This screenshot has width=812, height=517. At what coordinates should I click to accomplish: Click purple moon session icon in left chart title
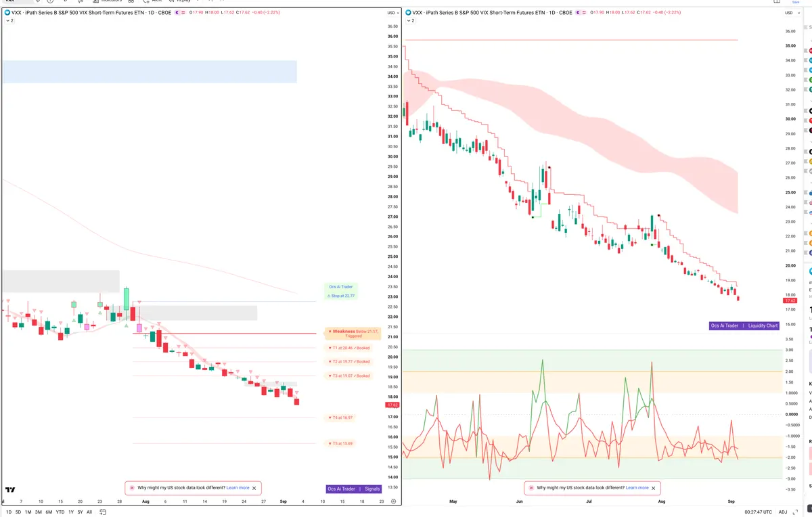pos(177,12)
